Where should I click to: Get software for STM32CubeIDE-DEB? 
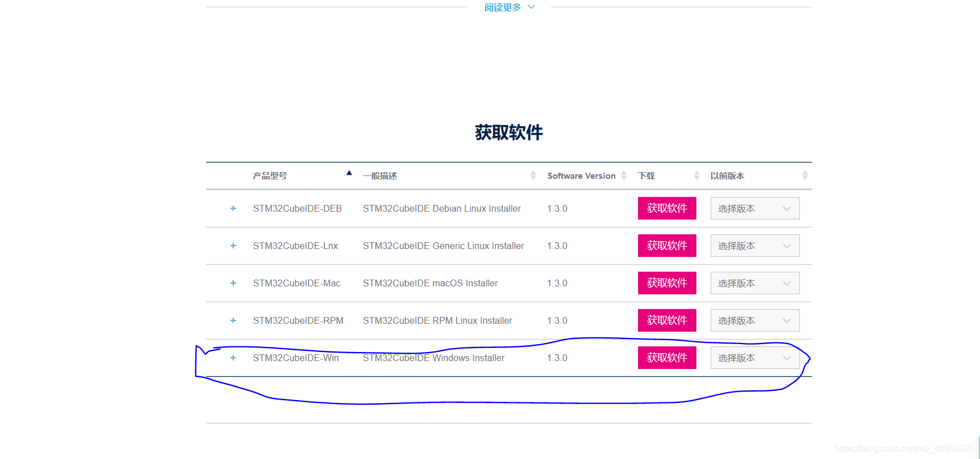667,208
